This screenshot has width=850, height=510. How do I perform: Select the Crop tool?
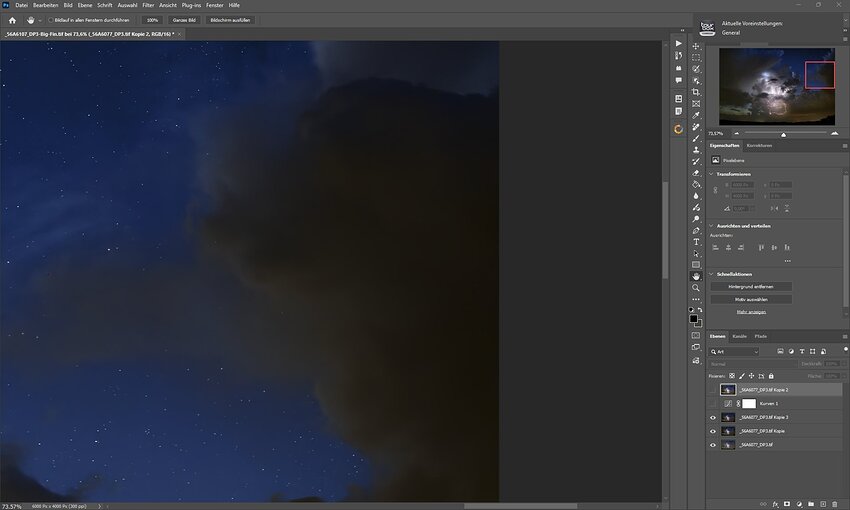[696, 92]
